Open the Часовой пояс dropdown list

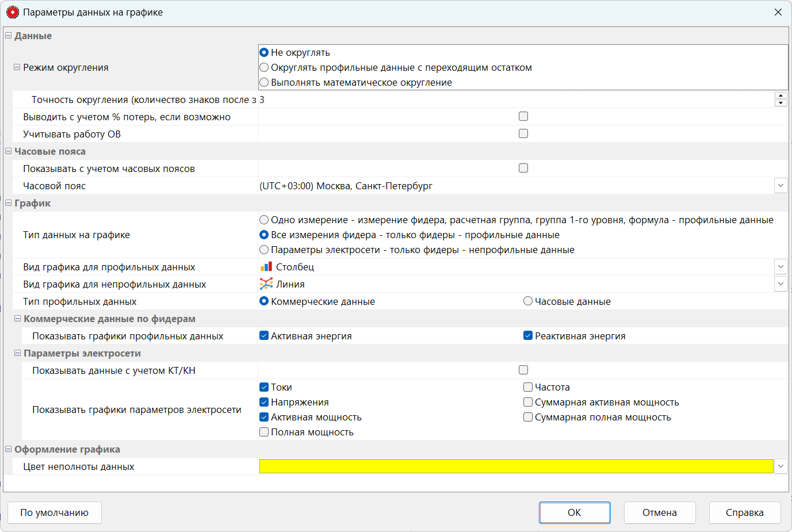click(780, 186)
